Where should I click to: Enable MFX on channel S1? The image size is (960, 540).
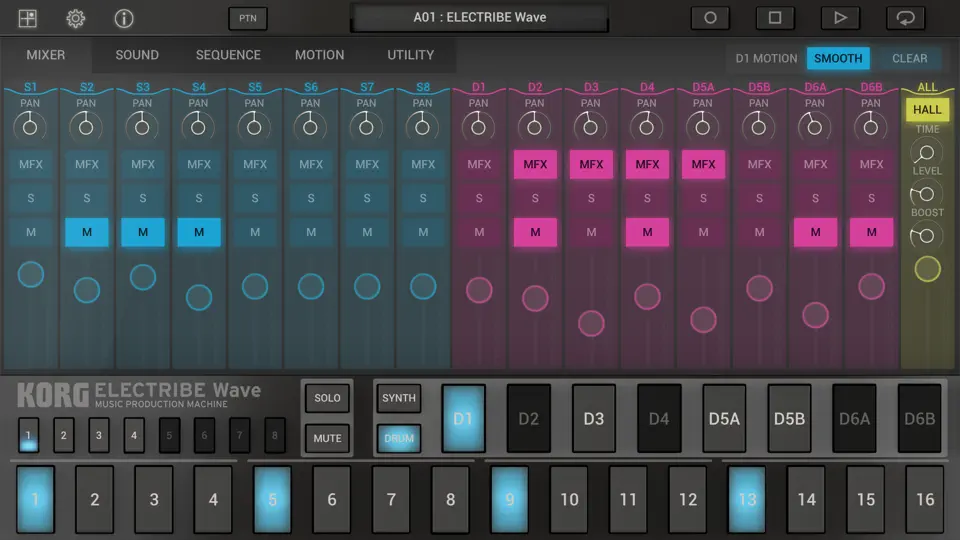31,164
